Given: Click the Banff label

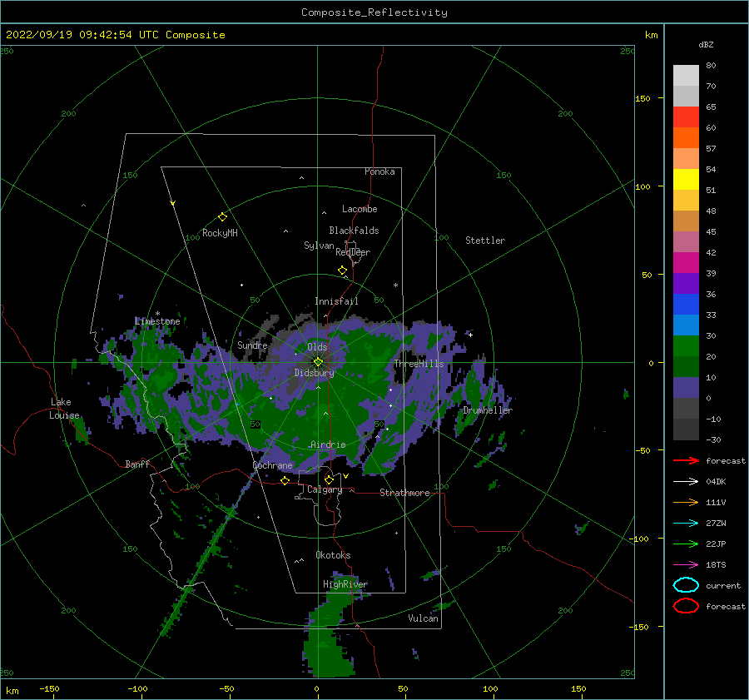Looking at the screenshot, I should (137, 464).
